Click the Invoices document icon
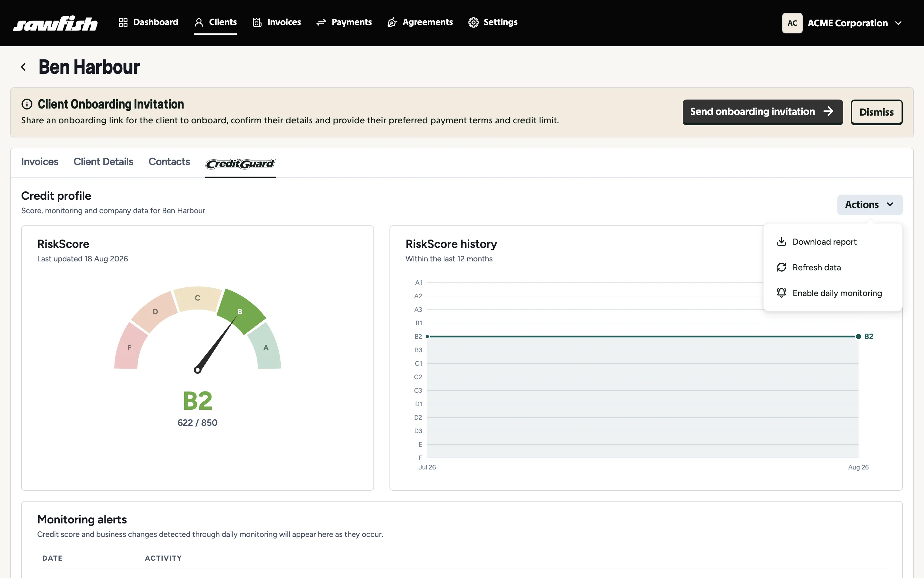Viewport: 924px width, 578px height. tap(257, 22)
